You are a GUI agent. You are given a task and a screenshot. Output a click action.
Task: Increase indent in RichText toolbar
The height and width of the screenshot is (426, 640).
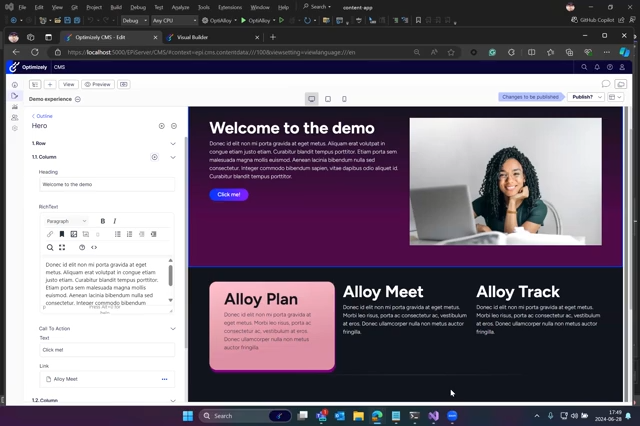click(x=153, y=234)
